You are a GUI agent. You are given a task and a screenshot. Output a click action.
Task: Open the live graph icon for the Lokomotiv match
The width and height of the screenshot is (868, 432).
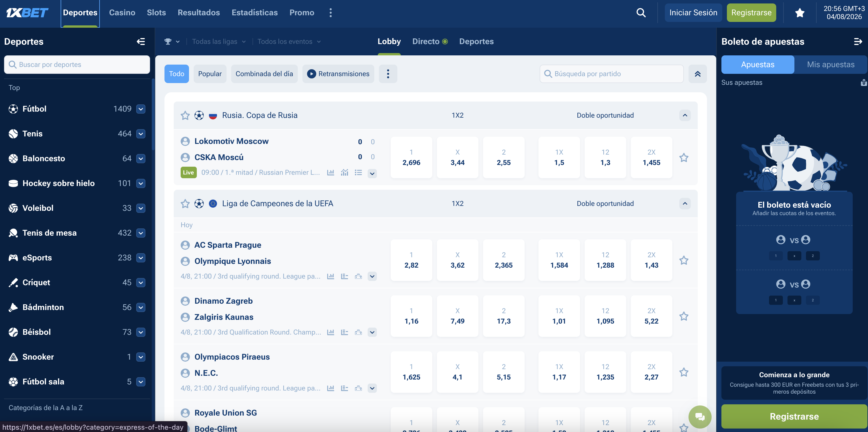point(344,172)
